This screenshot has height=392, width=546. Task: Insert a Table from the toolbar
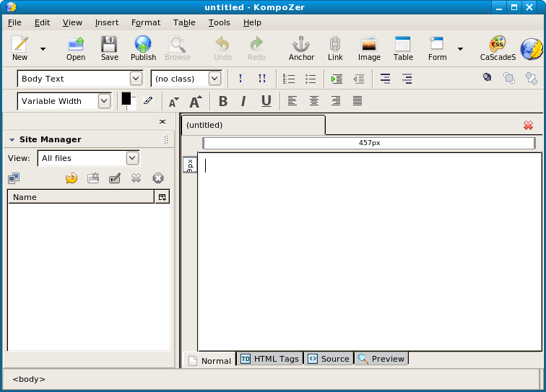pos(403,48)
